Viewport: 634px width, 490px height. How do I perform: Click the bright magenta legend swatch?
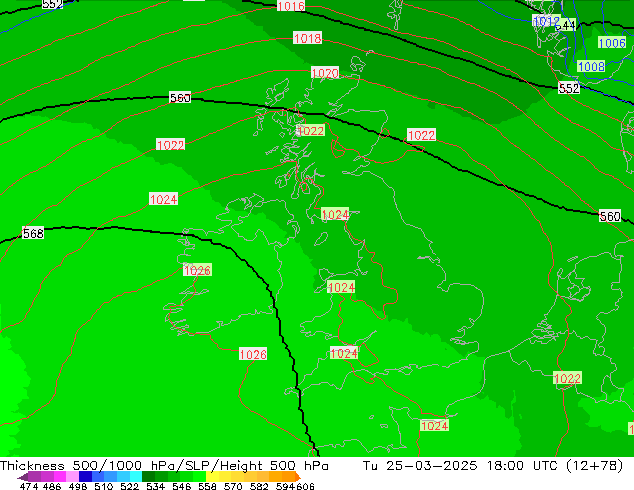pyautogui.click(x=60, y=477)
